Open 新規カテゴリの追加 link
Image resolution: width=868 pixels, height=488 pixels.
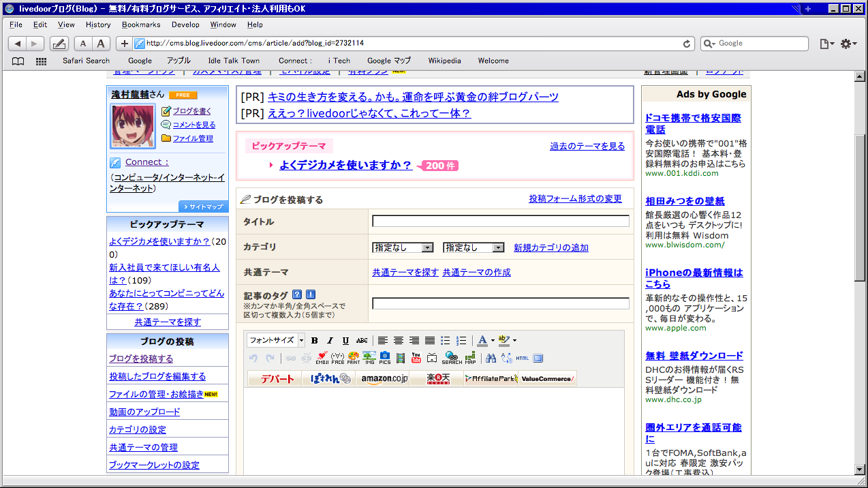click(x=551, y=248)
